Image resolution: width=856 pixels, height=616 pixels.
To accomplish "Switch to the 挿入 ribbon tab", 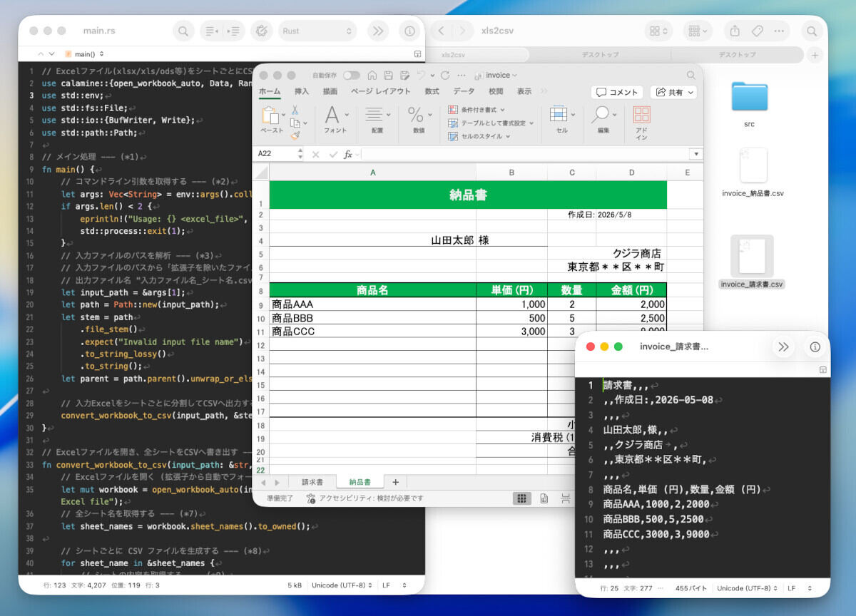I will [x=302, y=92].
